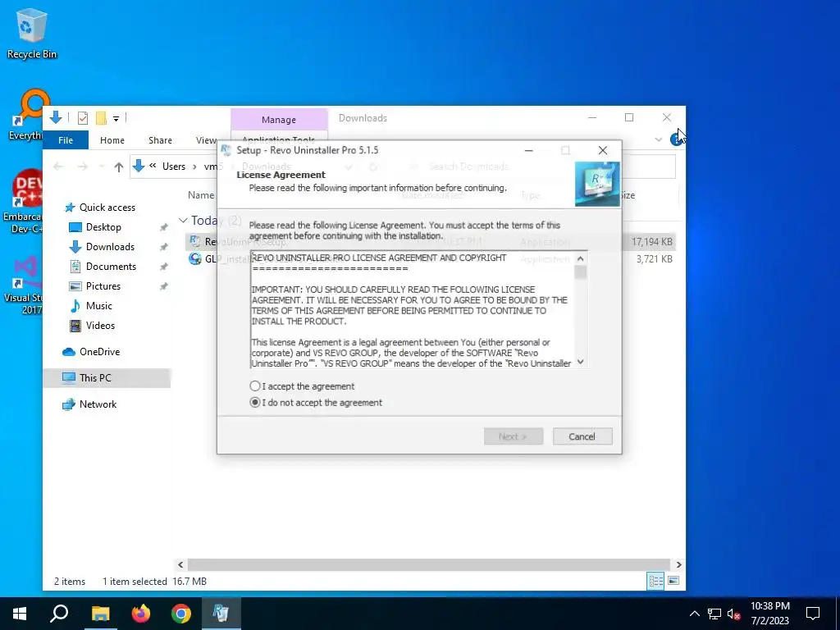The height and width of the screenshot is (630, 840).
Task: Select Network in navigation pane
Action: pos(98,404)
